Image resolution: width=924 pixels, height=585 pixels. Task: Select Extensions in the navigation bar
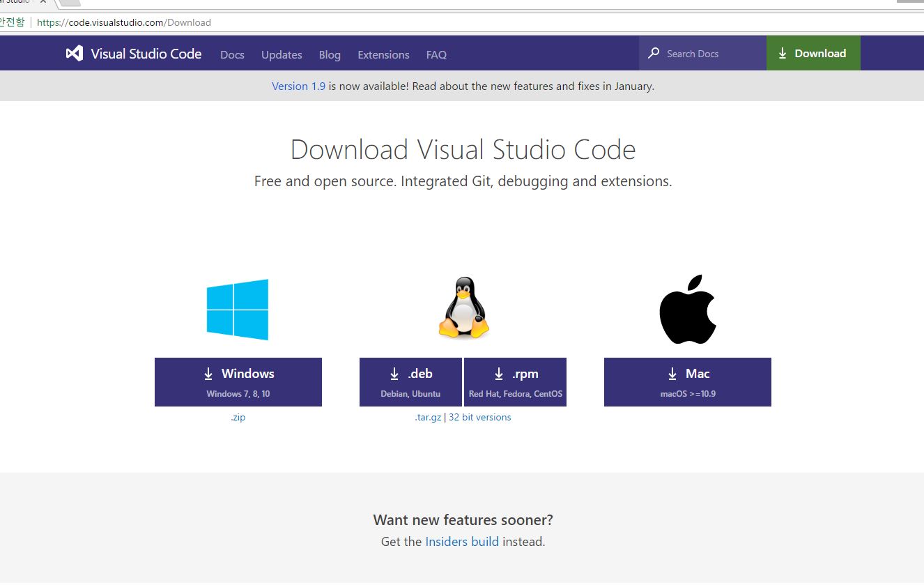[383, 54]
